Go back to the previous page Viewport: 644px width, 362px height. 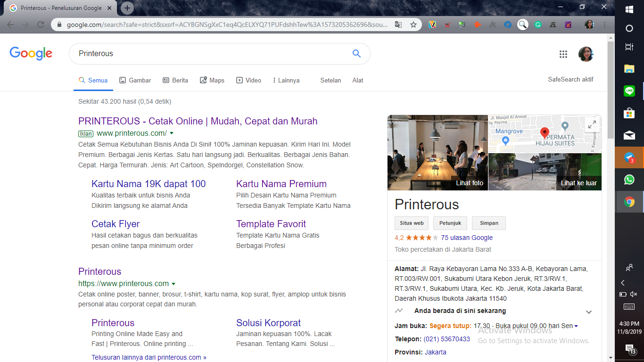(x=10, y=25)
